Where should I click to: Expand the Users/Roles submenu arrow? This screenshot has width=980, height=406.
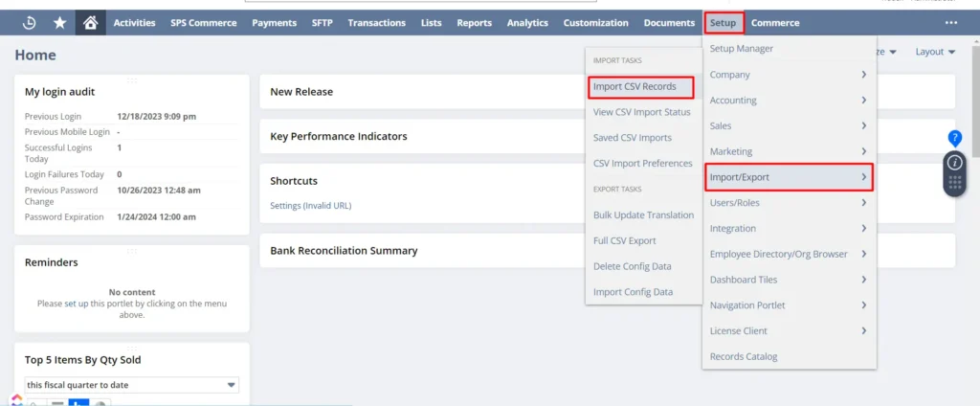pyautogui.click(x=864, y=203)
